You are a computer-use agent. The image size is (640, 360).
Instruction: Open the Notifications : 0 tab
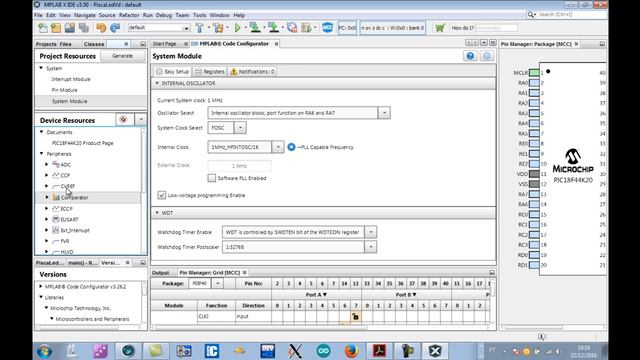tap(252, 71)
